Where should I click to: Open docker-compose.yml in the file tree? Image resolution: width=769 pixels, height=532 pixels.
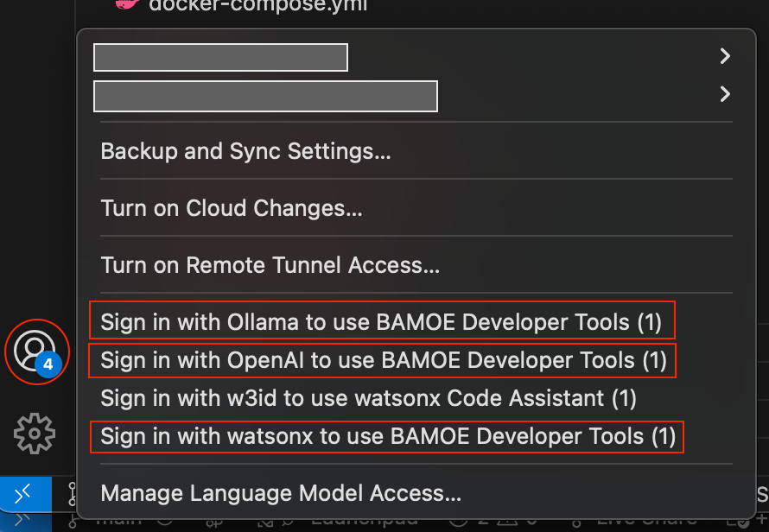tap(257, 6)
